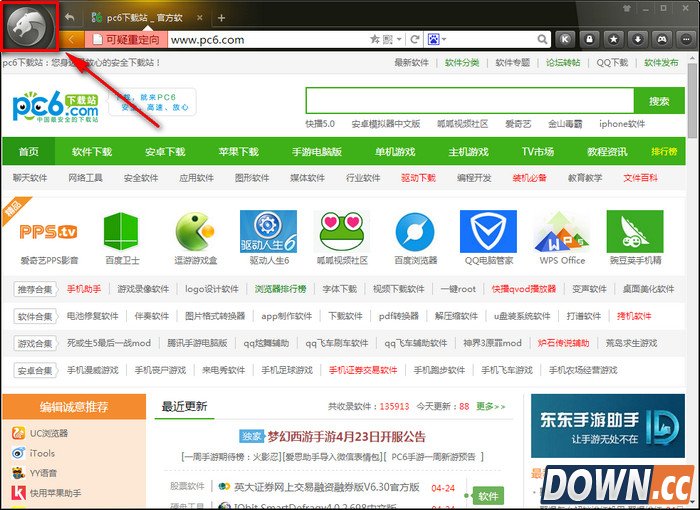Click the site search input box
The width and height of the screenshot is (700, 510).
pos(470,100)
